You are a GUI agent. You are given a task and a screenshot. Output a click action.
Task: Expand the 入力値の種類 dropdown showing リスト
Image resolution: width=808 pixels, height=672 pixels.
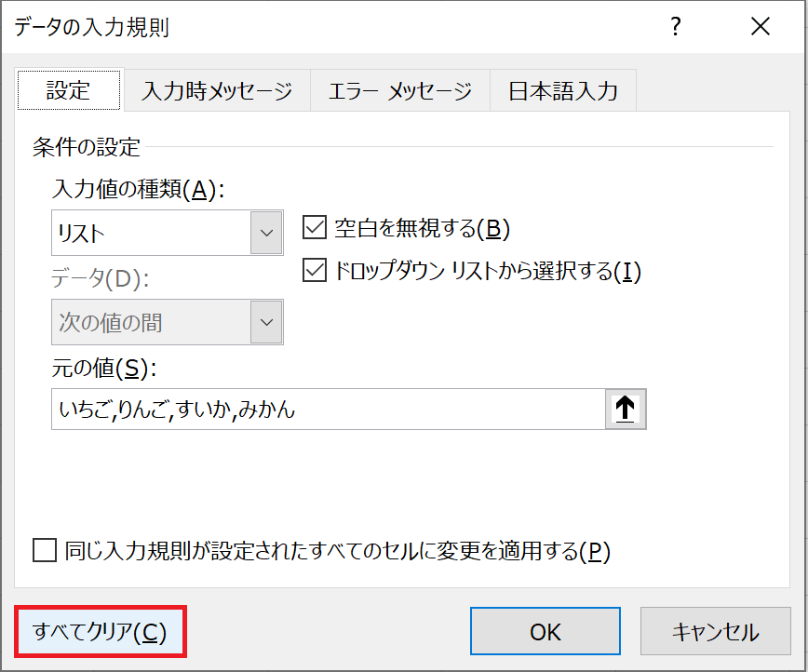pyautogui.click(x=266, y=233)
